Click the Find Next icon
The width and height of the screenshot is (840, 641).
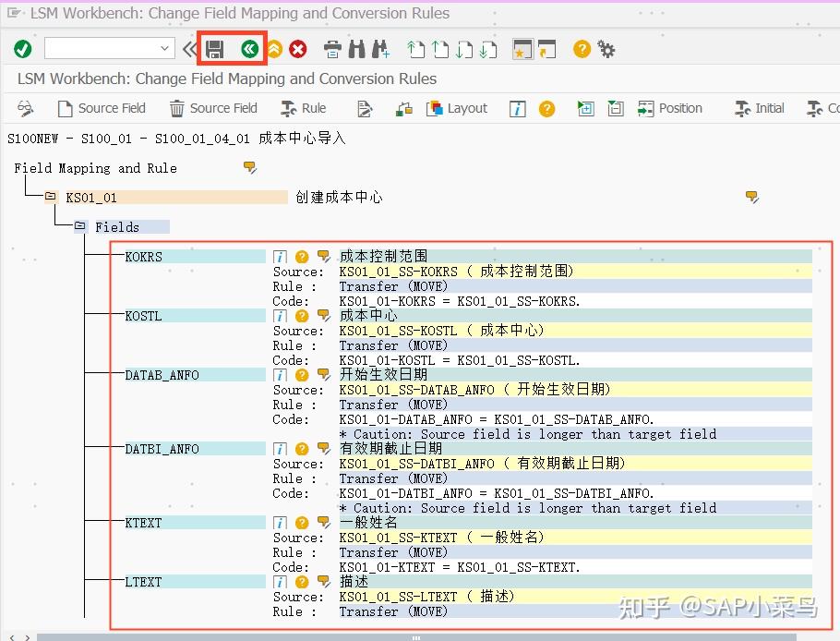pos(380,49)
